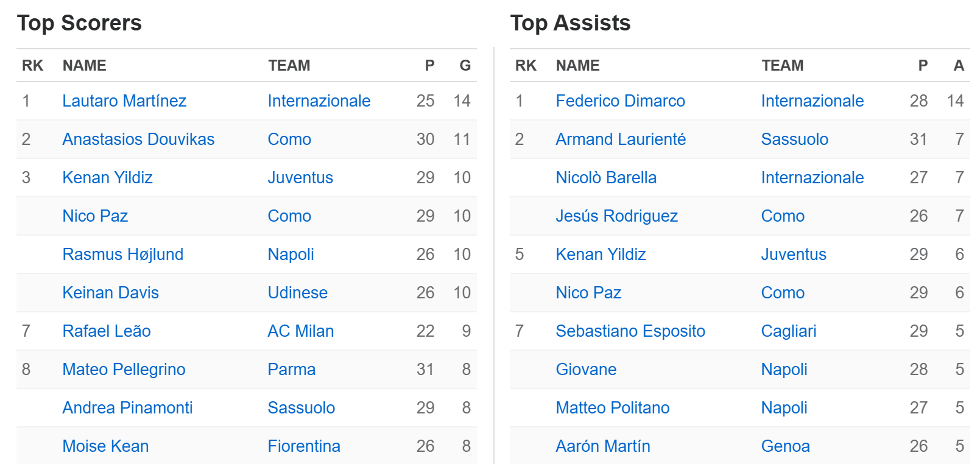980x464 pixels.
Task: Click Armand Laurienté name link
Action: click(621, 139)
